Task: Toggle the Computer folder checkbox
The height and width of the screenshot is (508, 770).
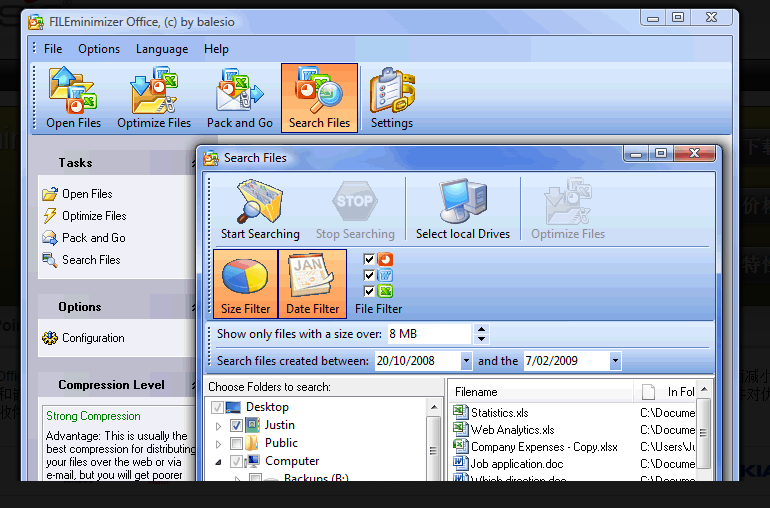Action: [x=236, y=461]
